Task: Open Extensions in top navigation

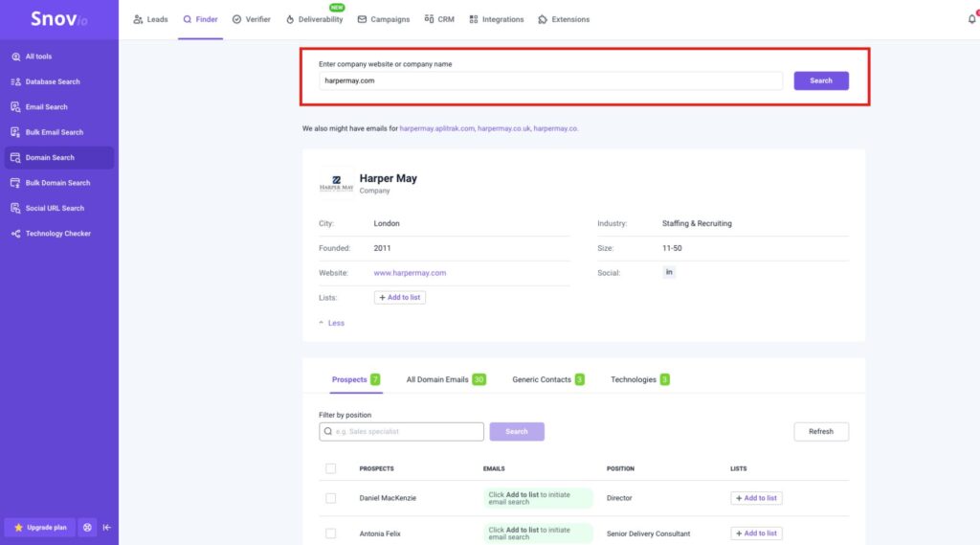Action: pos(564,19)
